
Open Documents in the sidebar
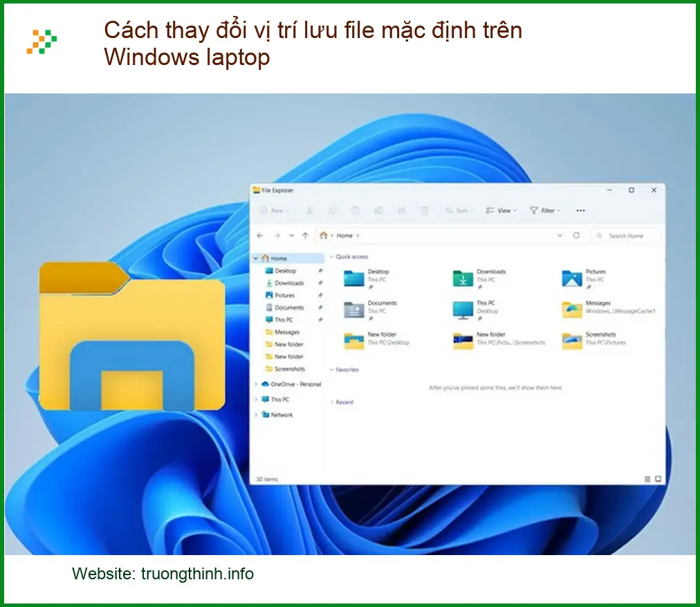(289, 307)
